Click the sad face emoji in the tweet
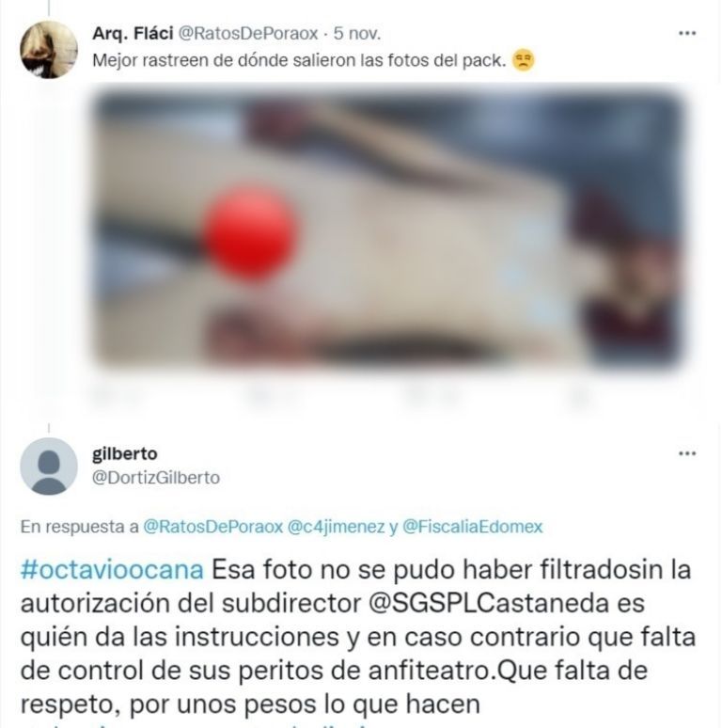 pyautogui.click(x=524, y=60)
